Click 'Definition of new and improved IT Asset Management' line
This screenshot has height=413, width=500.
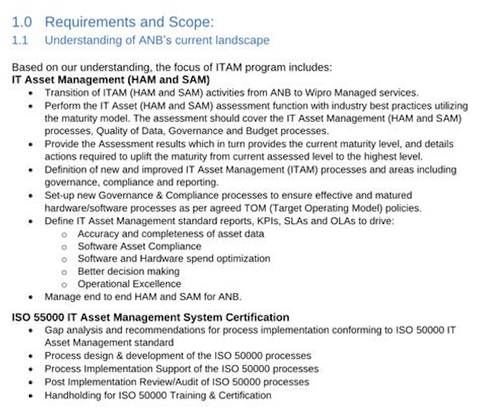tap(250, 176)
